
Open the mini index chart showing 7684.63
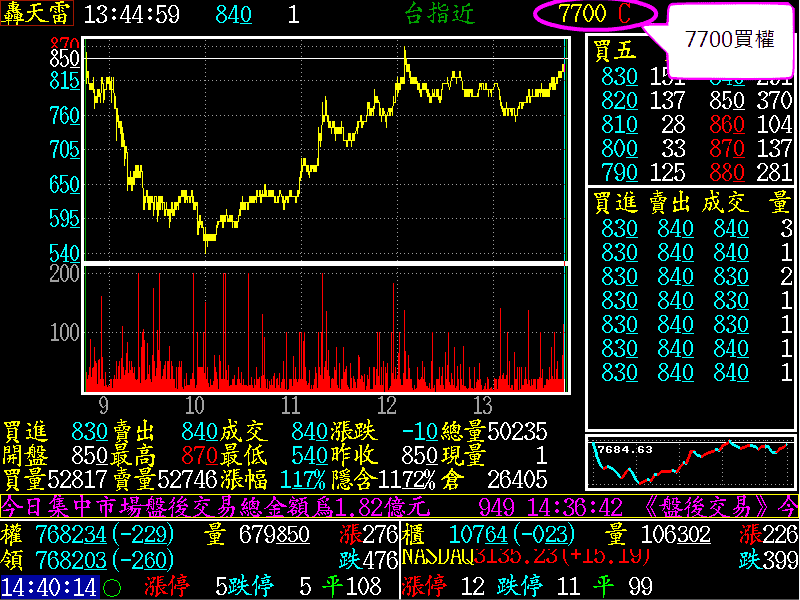[x=690, y=462]
